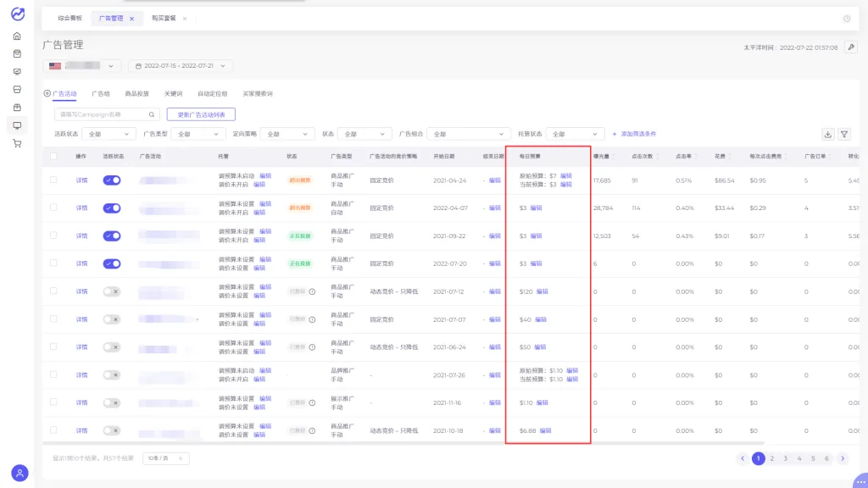This screenshot has width=868, height=488.
Task: Turn off the 2021-09-22 campaign active toggle
Action: click(112, 236)
